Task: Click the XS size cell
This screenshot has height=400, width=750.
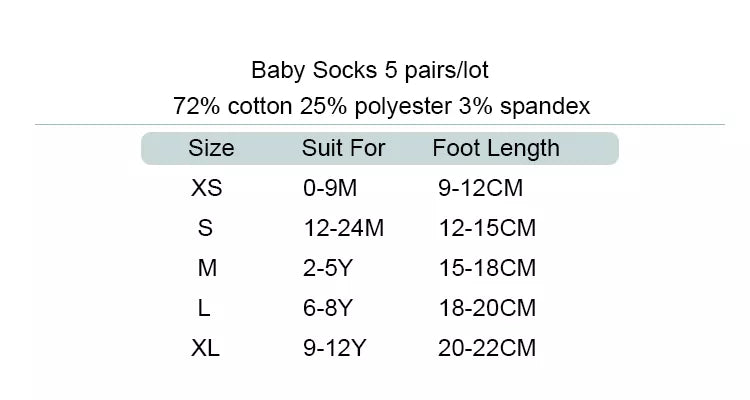Action: (x=206, y=188)
